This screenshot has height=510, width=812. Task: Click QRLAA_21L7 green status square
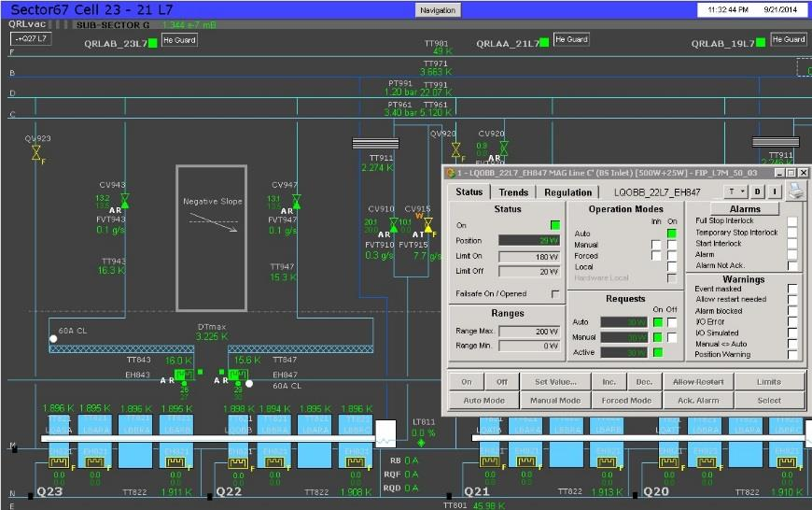pyautogui.click(x=544, y=43)
